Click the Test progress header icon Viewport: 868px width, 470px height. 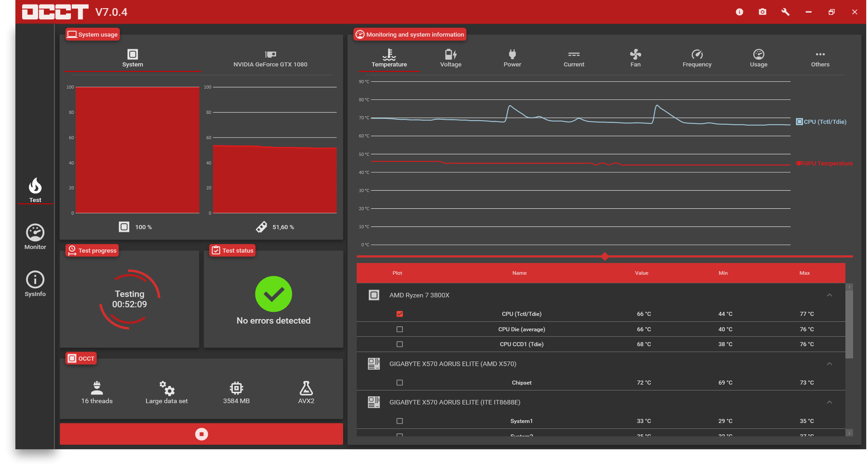72,250
